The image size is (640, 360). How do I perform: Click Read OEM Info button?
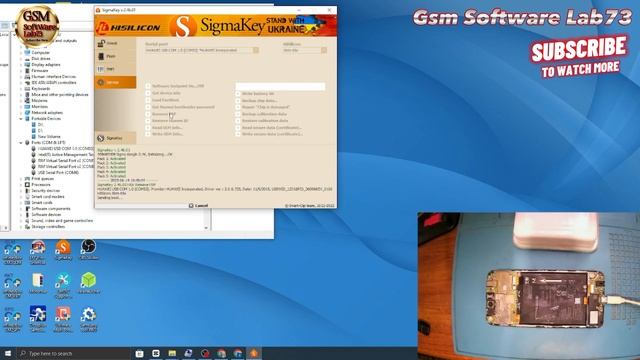(164, 128)
